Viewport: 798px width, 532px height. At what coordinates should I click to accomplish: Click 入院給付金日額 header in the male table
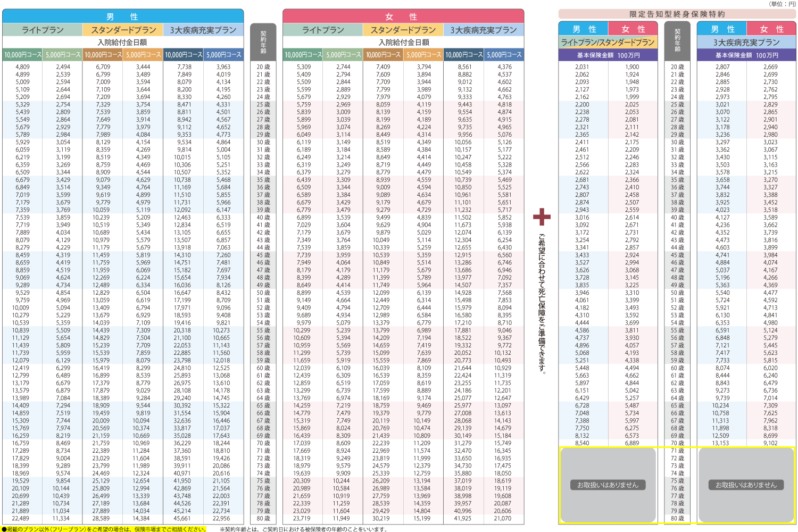point(122,43)
